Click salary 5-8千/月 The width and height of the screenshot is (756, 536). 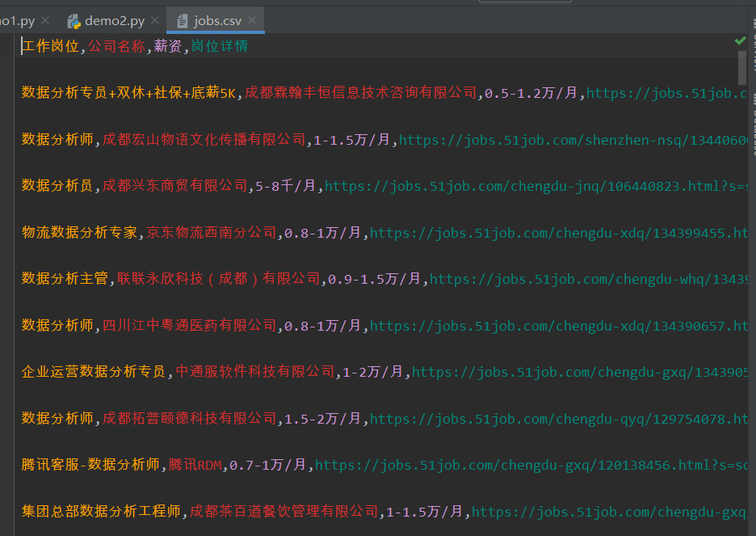coord(285,186)
